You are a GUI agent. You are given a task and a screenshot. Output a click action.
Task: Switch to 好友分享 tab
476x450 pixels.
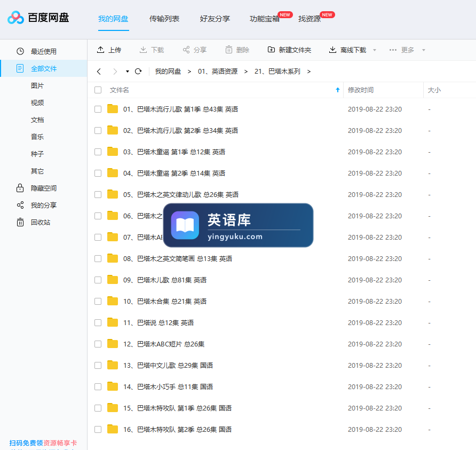click(215, 19)
